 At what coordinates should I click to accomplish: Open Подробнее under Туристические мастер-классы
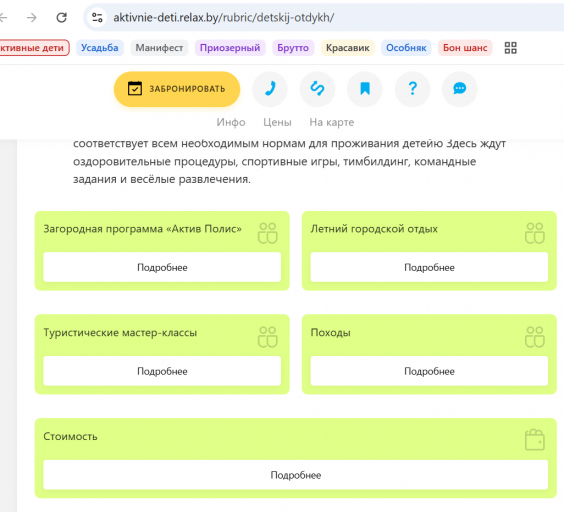(162, 371)
